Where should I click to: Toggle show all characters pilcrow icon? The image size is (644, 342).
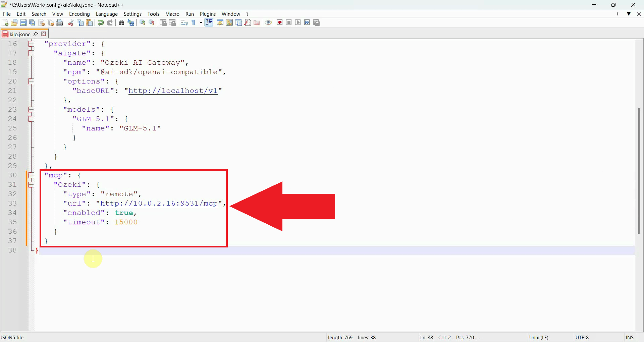pyautogui.click(x=194, y=22)
